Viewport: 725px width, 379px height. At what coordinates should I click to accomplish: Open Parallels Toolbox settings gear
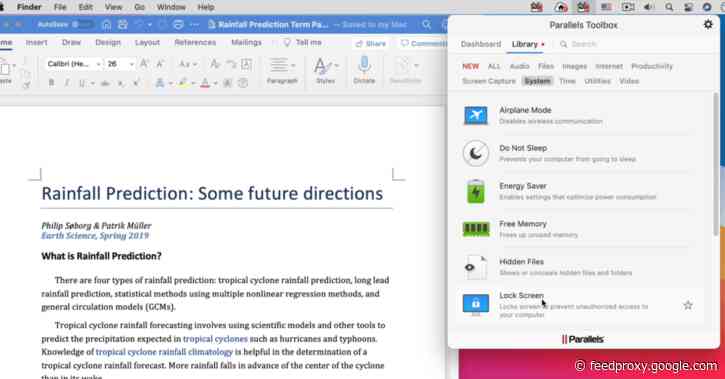708,24
